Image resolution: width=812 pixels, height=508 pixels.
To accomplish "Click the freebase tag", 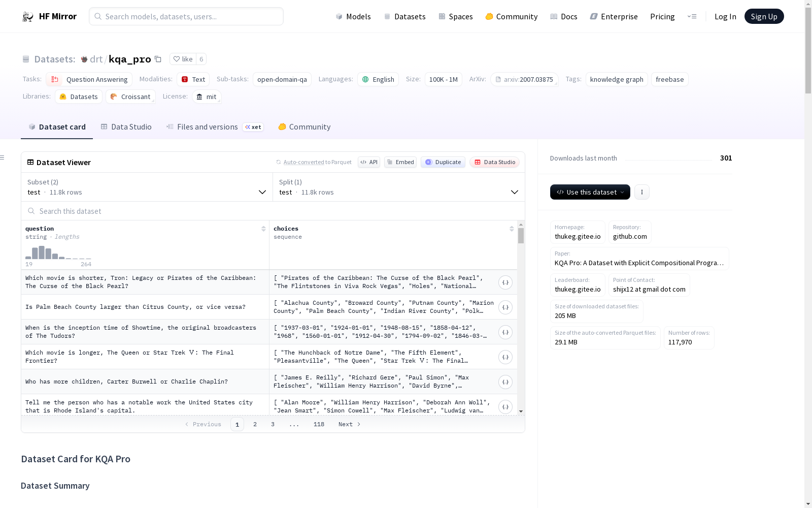I will coord(669,79).
